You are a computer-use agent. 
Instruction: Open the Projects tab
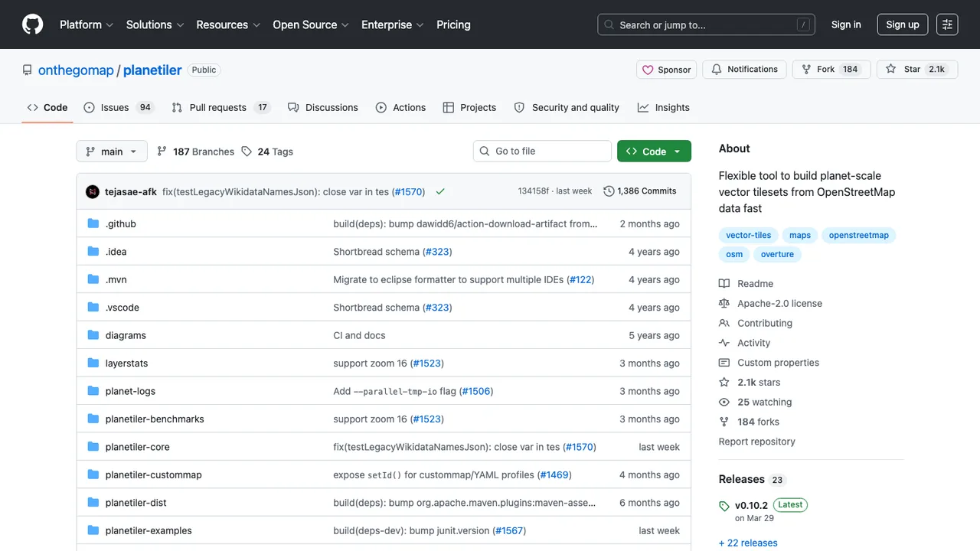pos(470,108)
